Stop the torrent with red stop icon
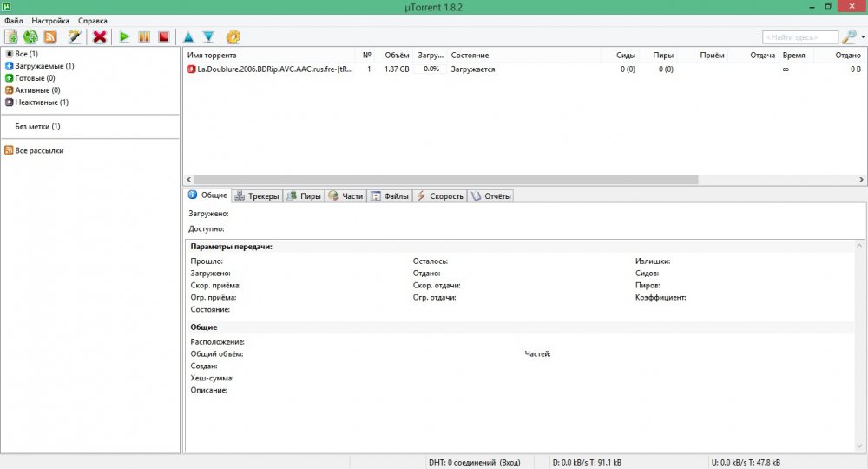The image size is (868, 469). pos(163,36)
